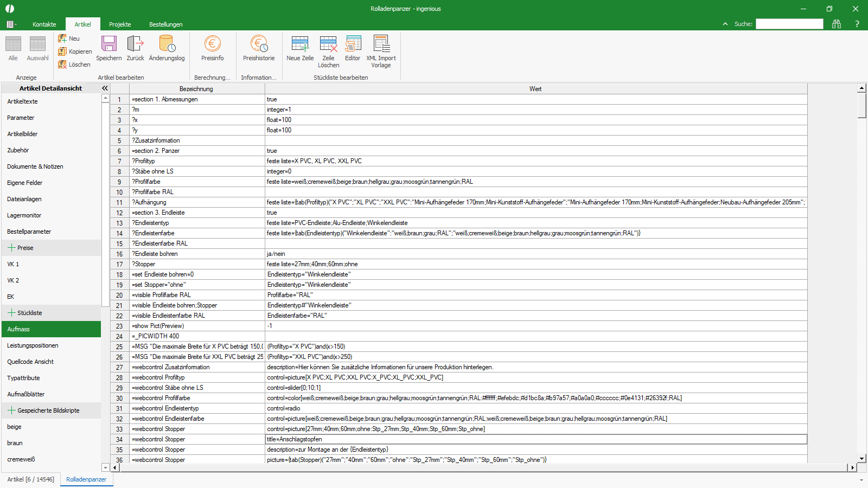Select the Artikel [6 / 14546] bottom tab

coord(30,479)
